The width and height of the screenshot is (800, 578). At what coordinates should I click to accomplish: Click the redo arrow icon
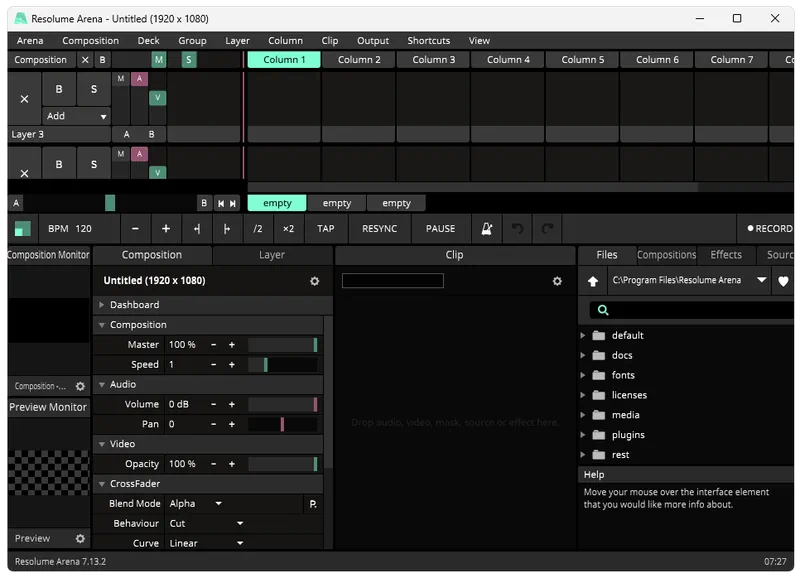[547, 229]
